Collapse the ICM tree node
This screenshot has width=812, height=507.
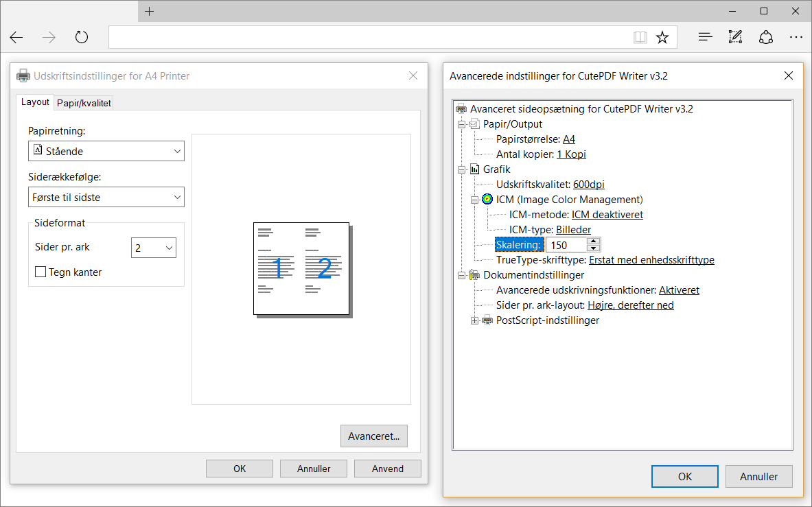click(x=474, y=200)
